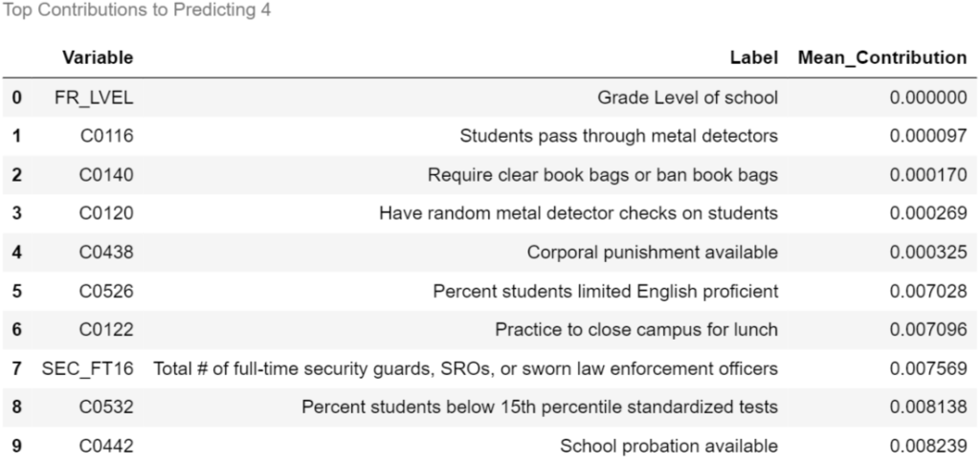The image size is (980, 464).
Task: Click the C0532 variable cell
Action: pos(105,408)
